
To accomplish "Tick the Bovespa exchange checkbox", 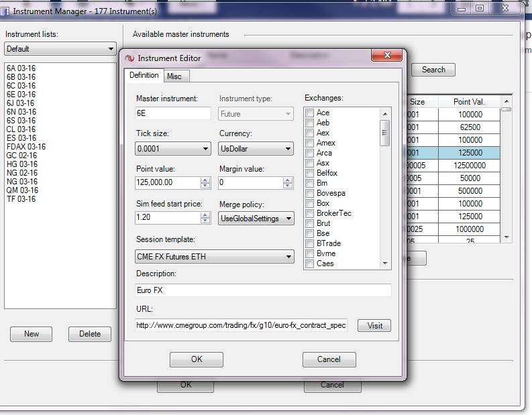I will point(309,193).
